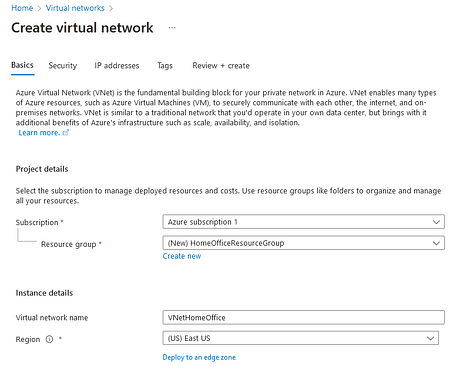This screenshot has width=467, height=378.
Task: Click the Project details heading
Action: (x=42, y=169)
